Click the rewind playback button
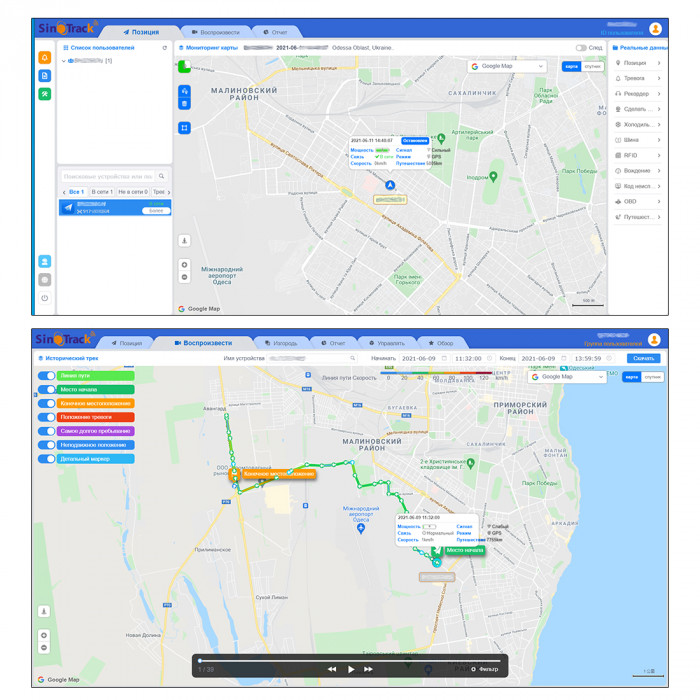This screenshot has width=700, height=700. coord(332,669)
